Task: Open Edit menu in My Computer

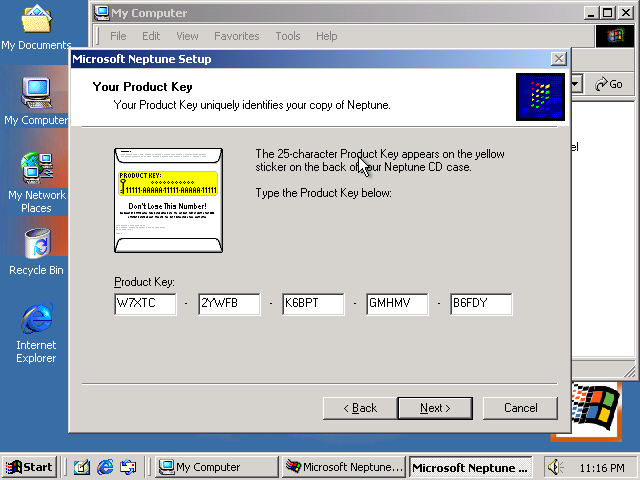Action: click(151, 36)
